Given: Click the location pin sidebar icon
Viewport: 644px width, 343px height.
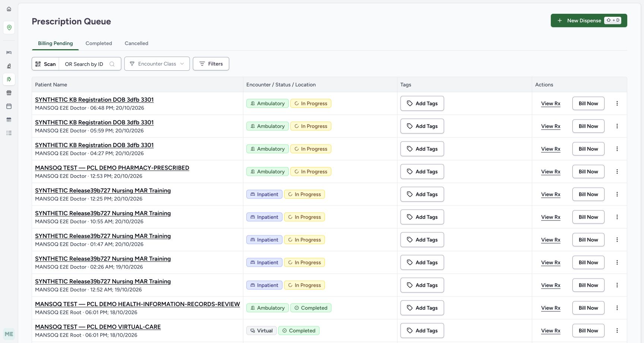Looking at the screenshot, I should pos(9,28).
